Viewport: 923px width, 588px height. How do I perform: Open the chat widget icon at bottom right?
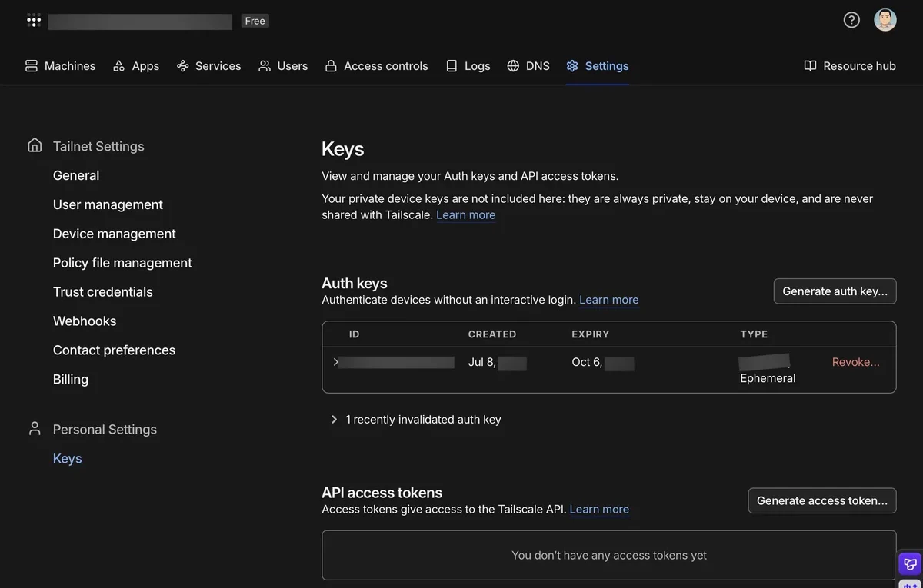click(910, 564)
